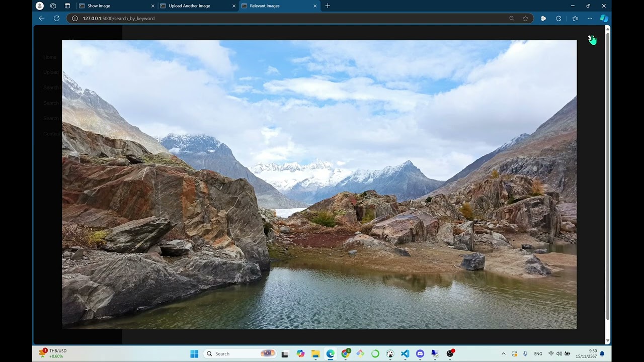Open Wi-Fi network settings in tray

click(551, 354)
